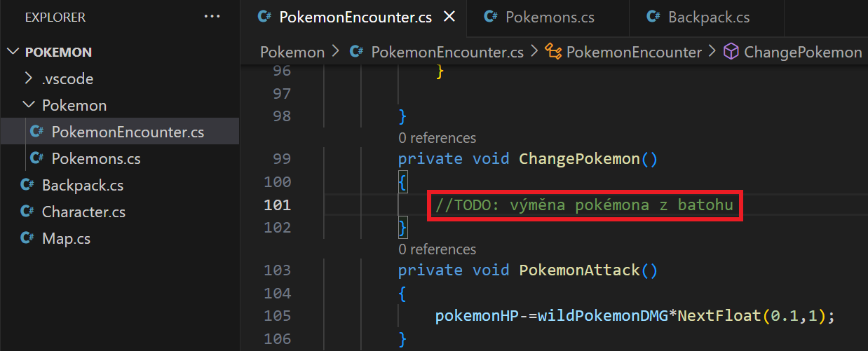Click the C# icon beside Map.cs
This screenshot has height=351, width=868.
pos(27,238)
